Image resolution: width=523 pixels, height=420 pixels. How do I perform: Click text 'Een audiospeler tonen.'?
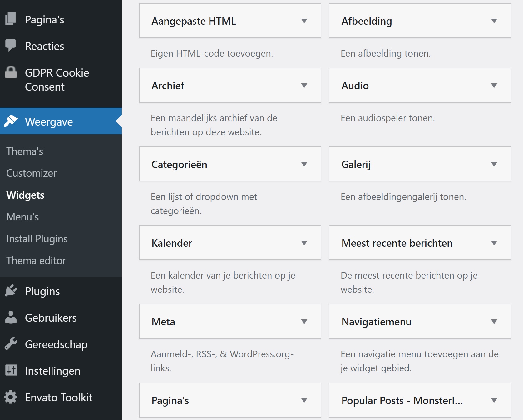[388, 118]
